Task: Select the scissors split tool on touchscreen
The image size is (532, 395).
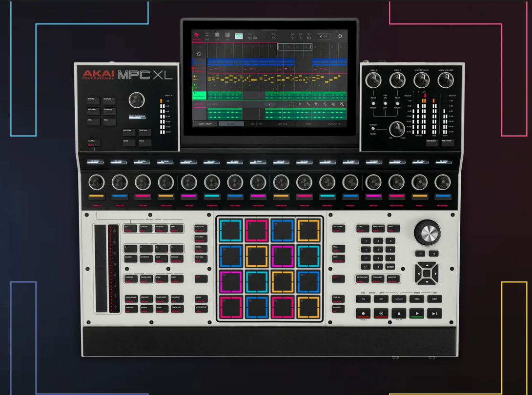Action: point(325,104)
